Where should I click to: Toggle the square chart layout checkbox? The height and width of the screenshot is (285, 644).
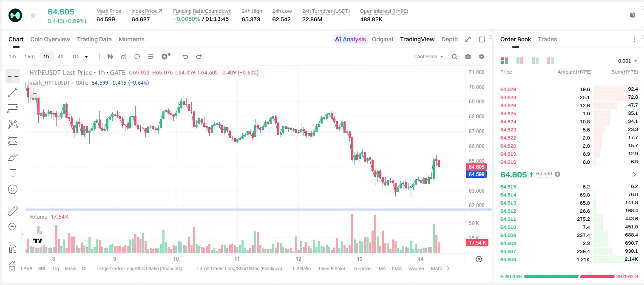482,39
